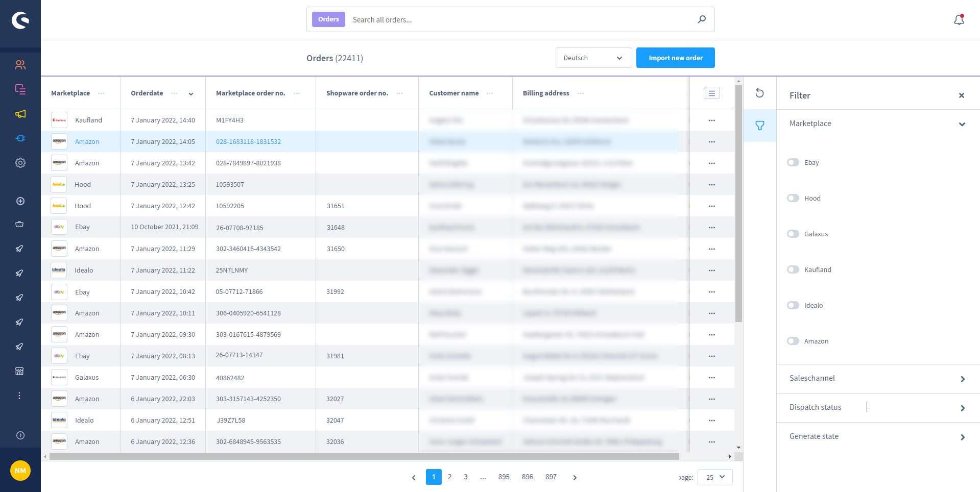Enable the Ebay marketplace filter
980x492 pixels.
[793, 162]
